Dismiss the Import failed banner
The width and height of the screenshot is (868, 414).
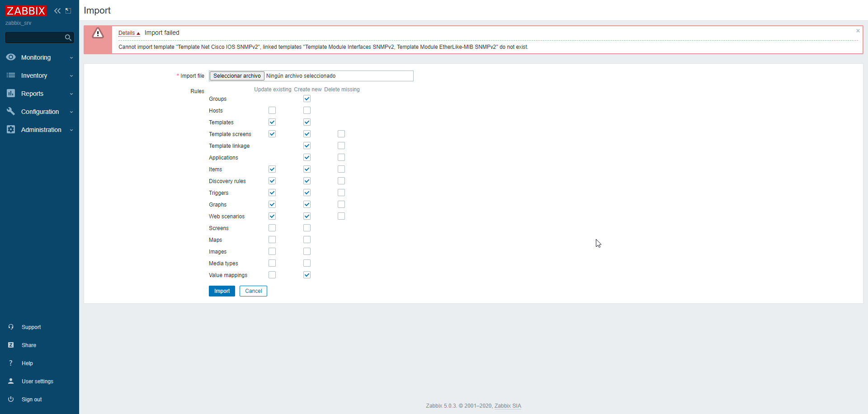pos(858,31)
